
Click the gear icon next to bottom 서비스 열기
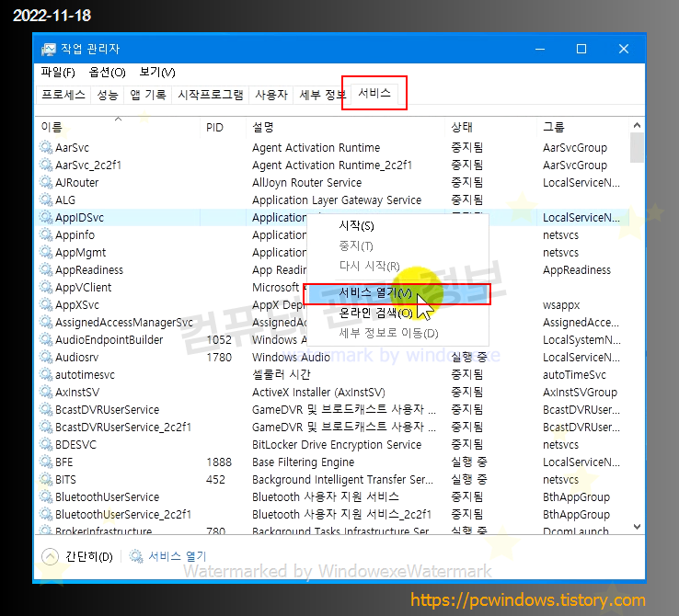click(x=136, y=556)
